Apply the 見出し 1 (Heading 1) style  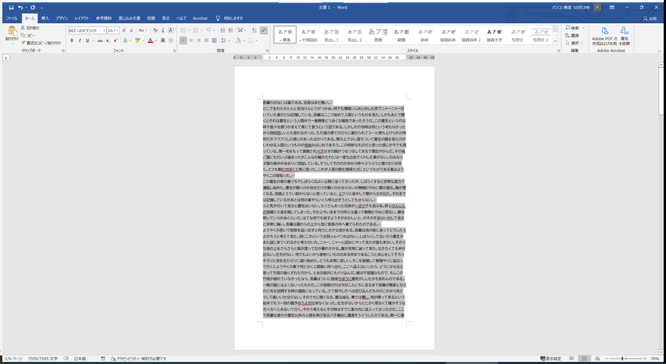coord(331,35)
